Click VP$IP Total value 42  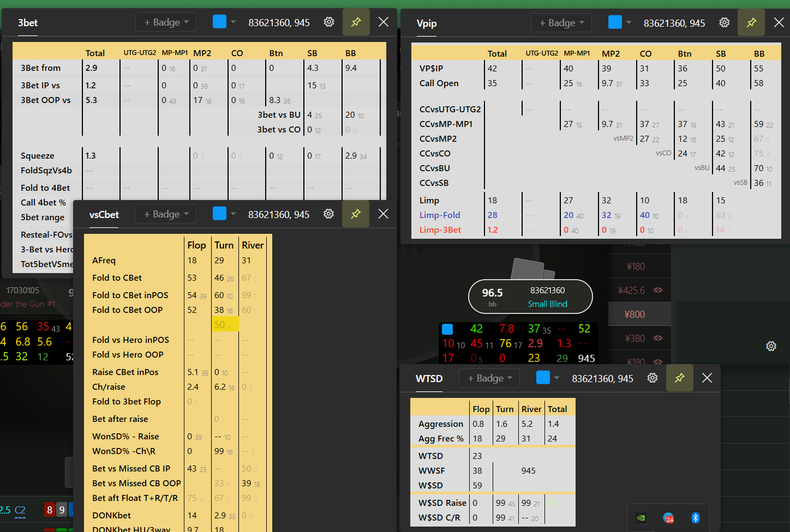click(493, 68)
